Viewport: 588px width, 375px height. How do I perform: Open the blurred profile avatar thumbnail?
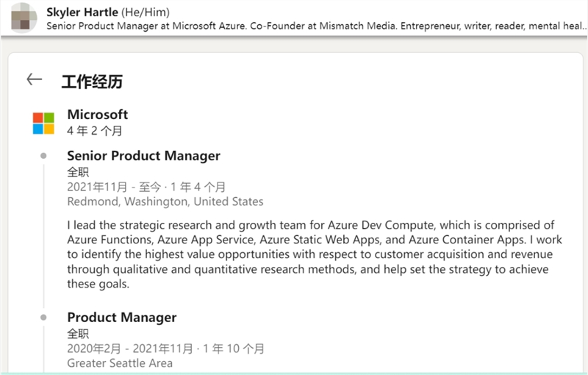(x=24, y=18)
